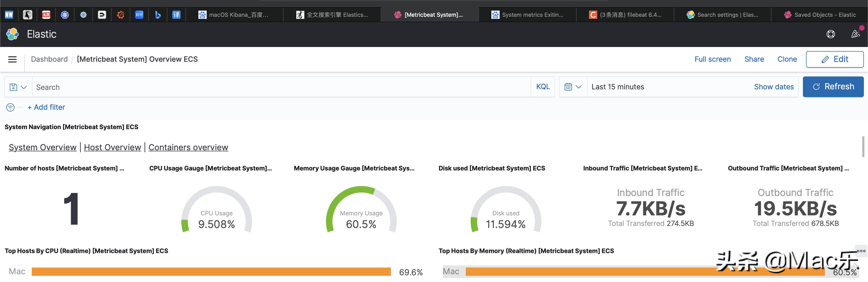The height and width of the screenshot is (282, 868).
Task: Click the Refresh button
Action: click(833, 87)
